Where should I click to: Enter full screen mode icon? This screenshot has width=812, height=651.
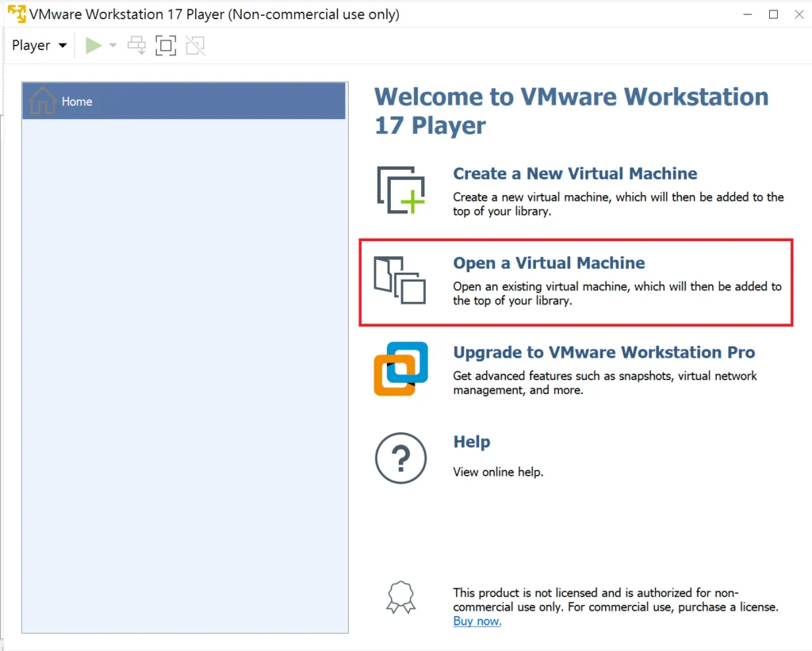[x=166, y=45]
